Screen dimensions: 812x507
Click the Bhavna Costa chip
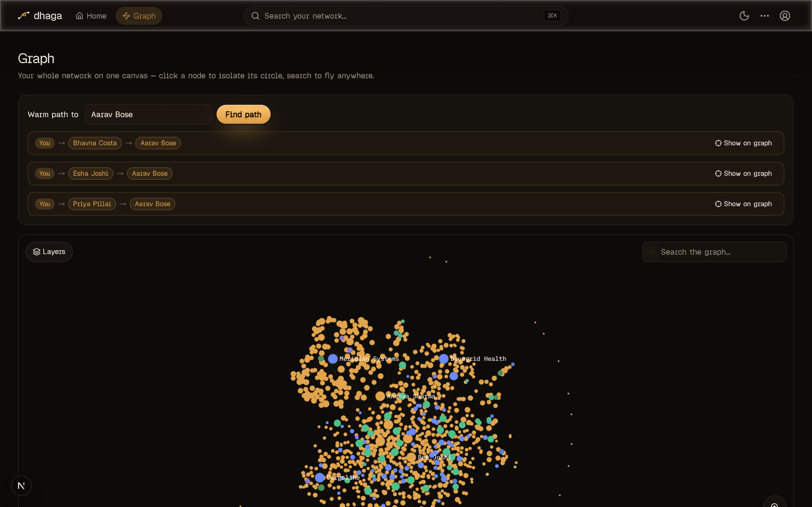(95, 143)
